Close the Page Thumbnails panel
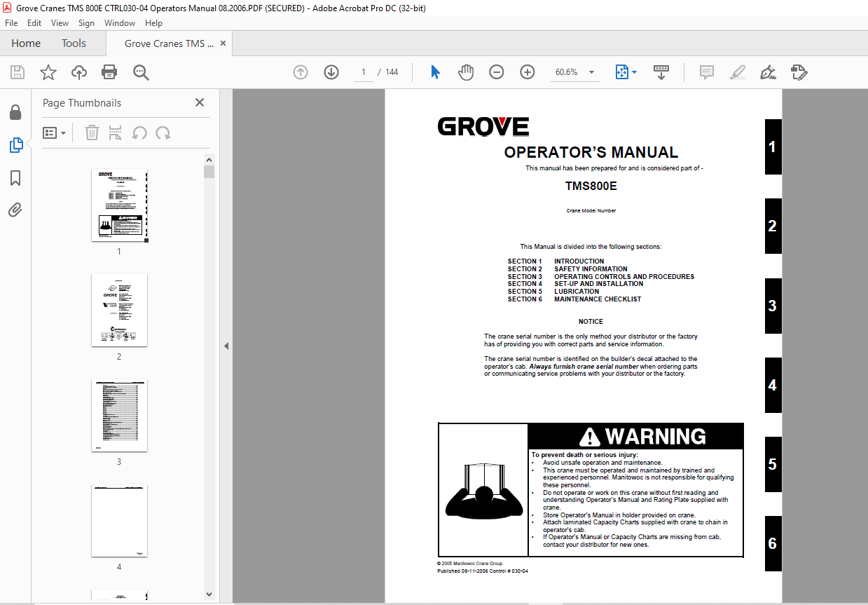Image resolution: width=868 pixels, height=605 pixels. click(x=200, y=102)
